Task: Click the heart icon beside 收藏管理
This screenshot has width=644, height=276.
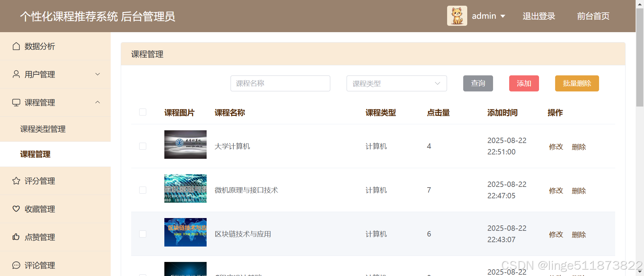Action: click(16, 209)
